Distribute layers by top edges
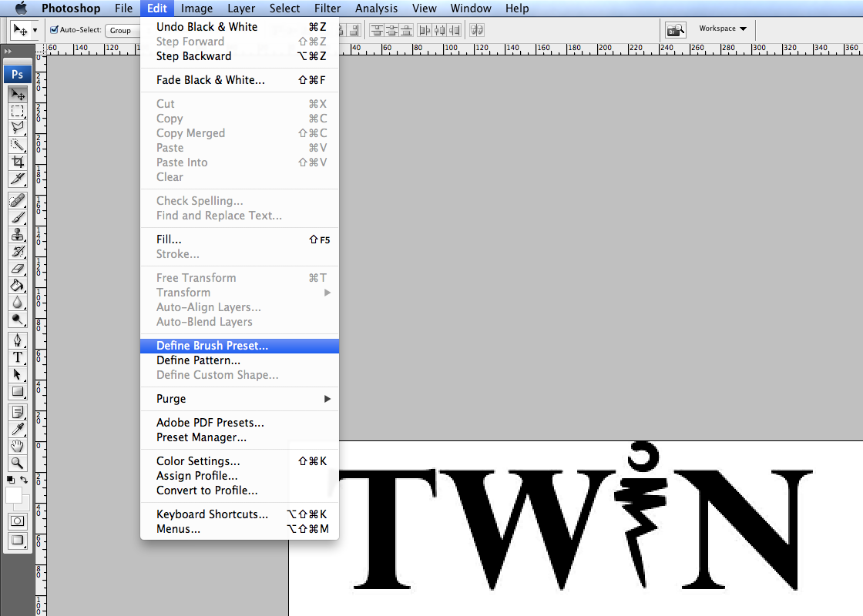Screen dimensions: 863x616 [x=377, y=30]
